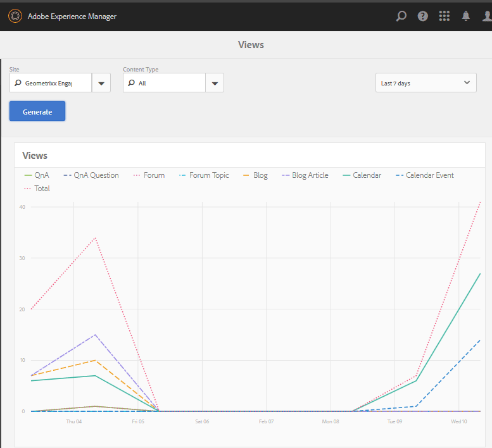Expand the Site dropdown arrow

[x=101, y=83]
